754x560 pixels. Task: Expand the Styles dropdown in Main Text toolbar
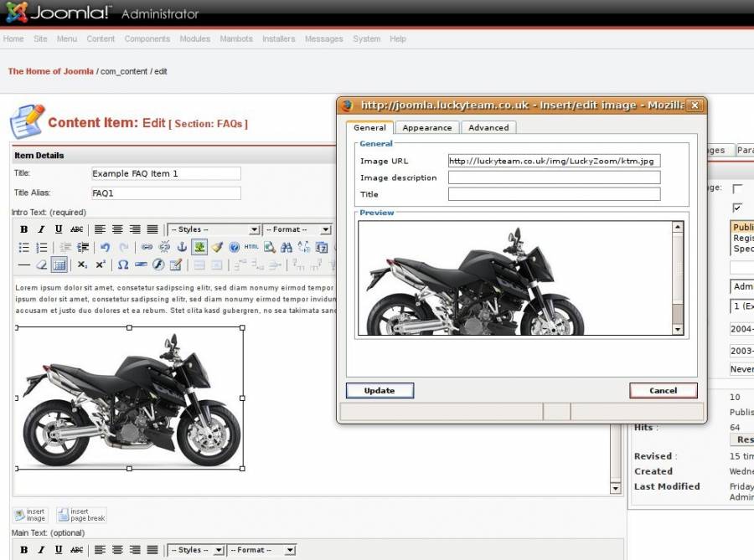click(x=197, y=550)
